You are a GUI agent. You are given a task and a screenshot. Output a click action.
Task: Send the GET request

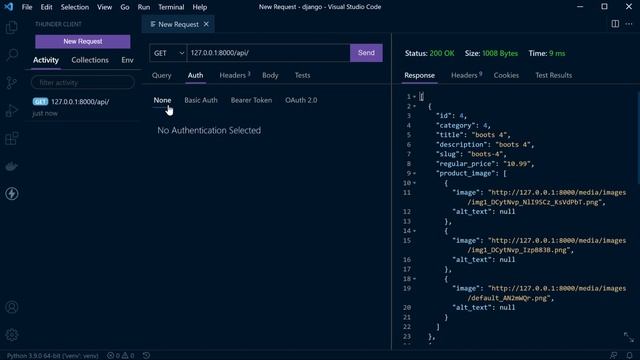click(x=366, y=53)
